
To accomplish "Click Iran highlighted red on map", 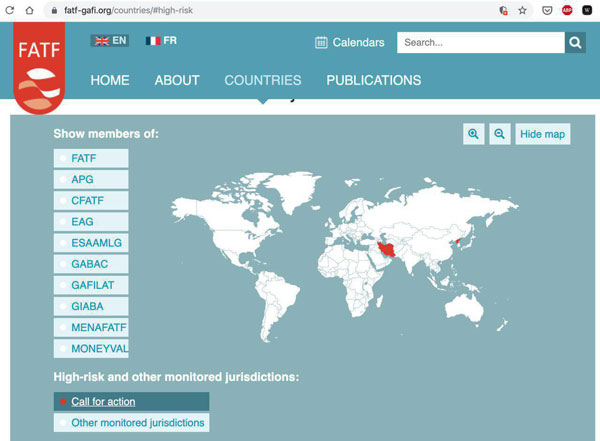I will (x=386, y=249).
